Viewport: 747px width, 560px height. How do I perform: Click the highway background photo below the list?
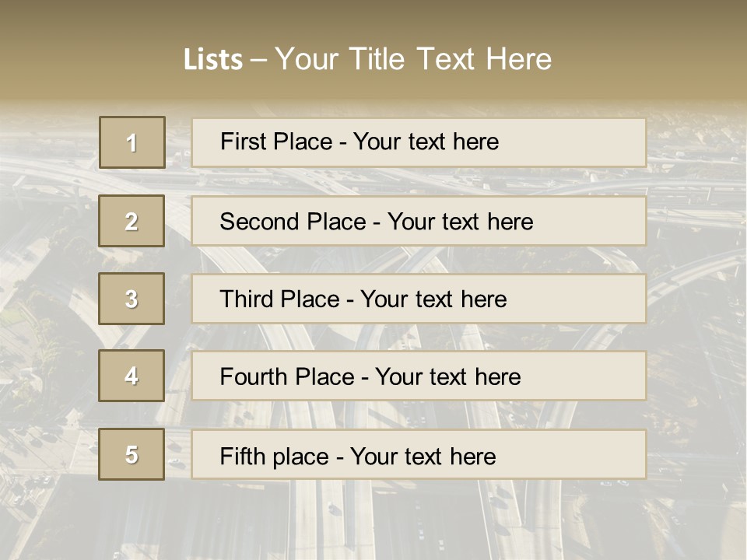[373, 521]
